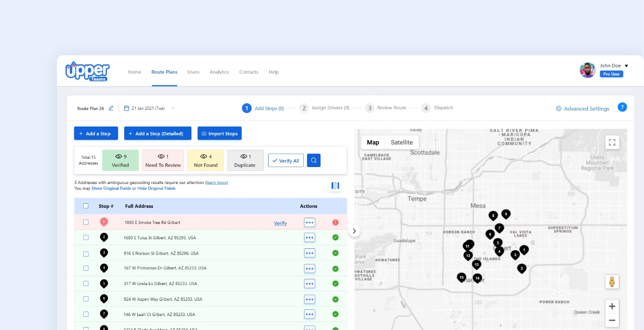644x330 pixels.
Task: Open the address search magnifier
Action: [x=314, y=160]
